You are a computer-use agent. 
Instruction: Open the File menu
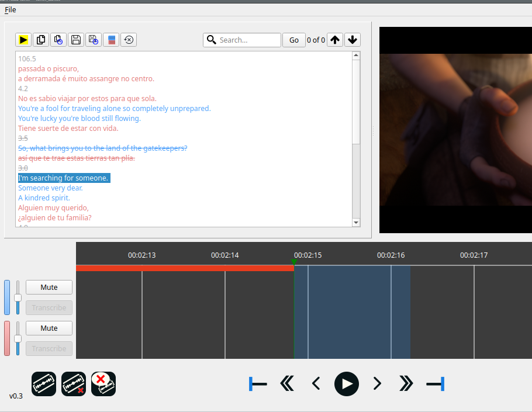pyautogui.click(x=11, y=9)
